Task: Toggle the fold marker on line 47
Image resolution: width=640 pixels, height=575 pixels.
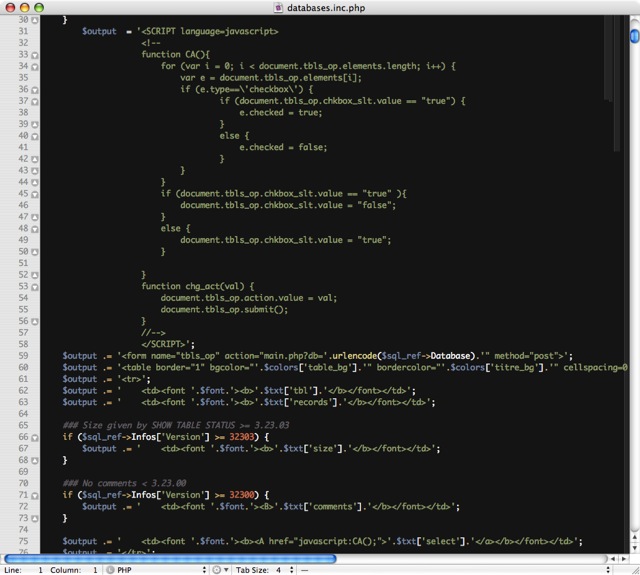Action: [35, 217]
